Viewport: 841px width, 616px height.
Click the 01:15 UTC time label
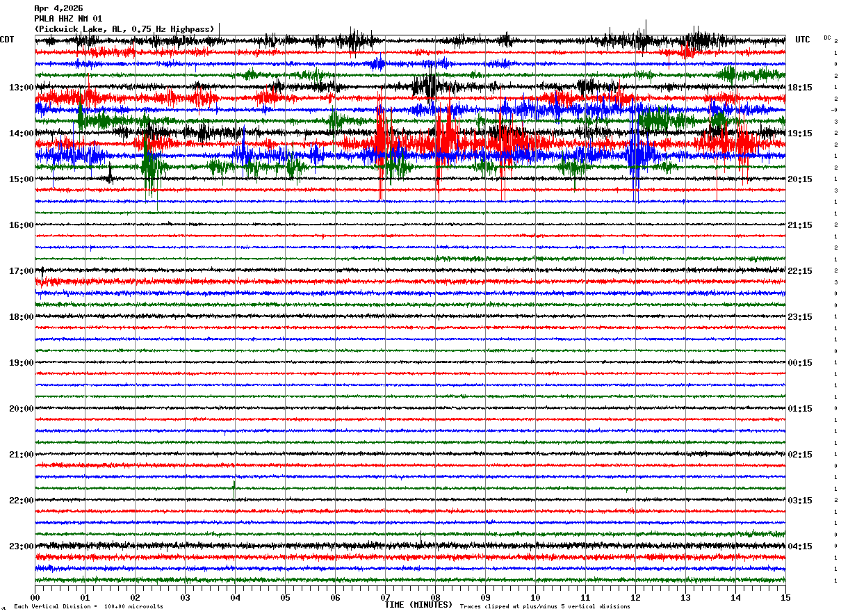pyautogui.click(x=800, y=409)
